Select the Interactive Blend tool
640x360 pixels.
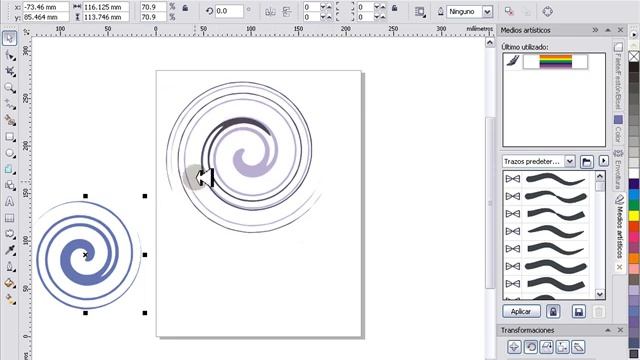[10, 234]
